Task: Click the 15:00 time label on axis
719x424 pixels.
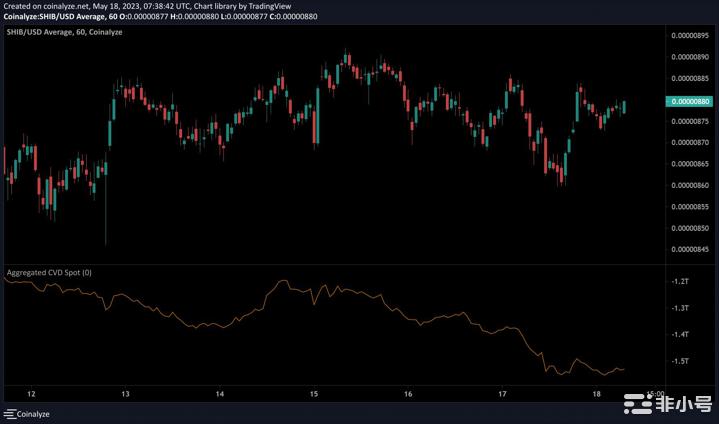Action: (x=655, y=393)
